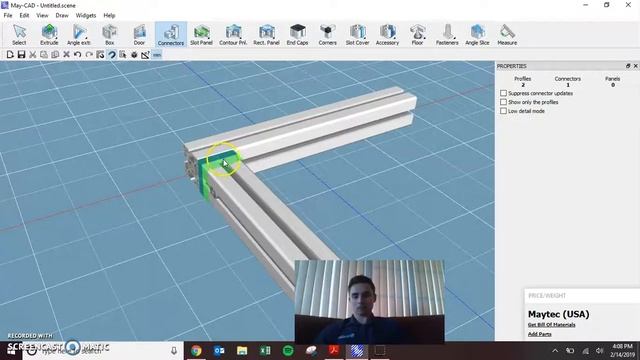640x360 pixels.
Task: Click the Cut scissors icon
Action: pyautogui.click(x=33, y=55)
